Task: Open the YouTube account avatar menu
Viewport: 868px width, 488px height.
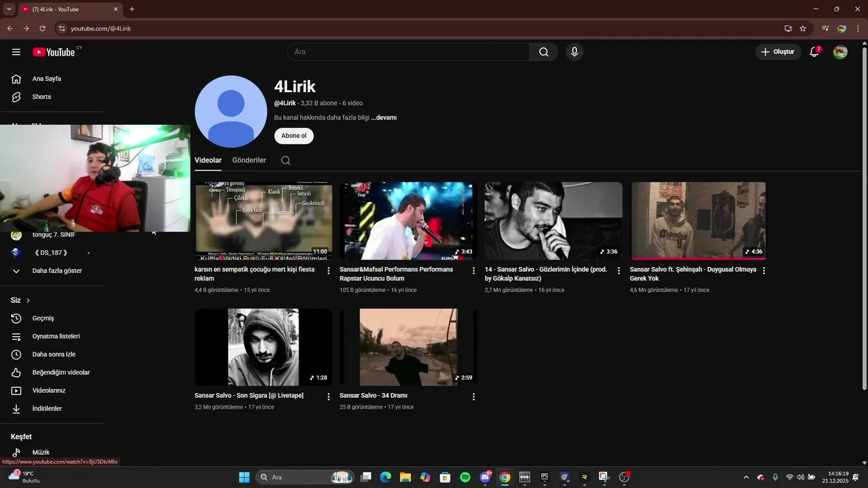Action: (840, 52)
